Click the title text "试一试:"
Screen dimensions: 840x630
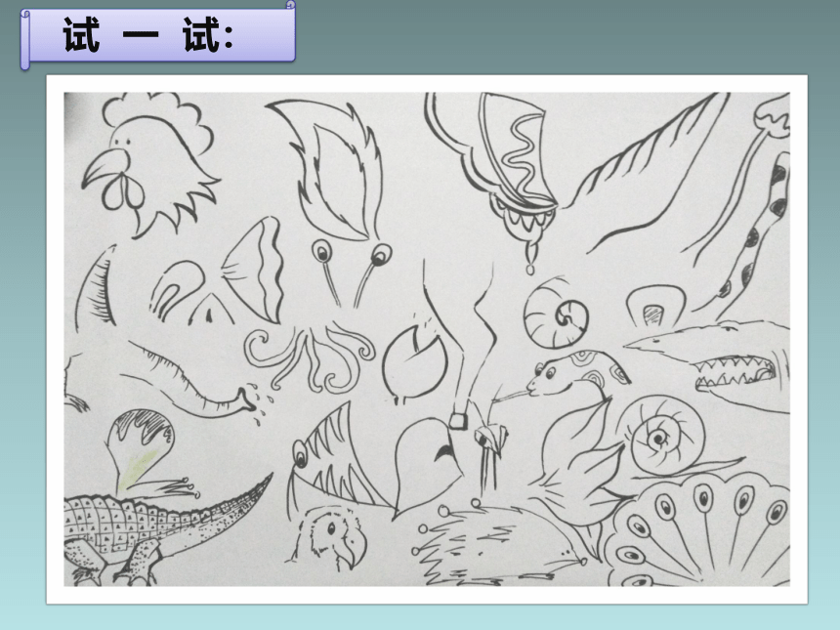(148, 35)
